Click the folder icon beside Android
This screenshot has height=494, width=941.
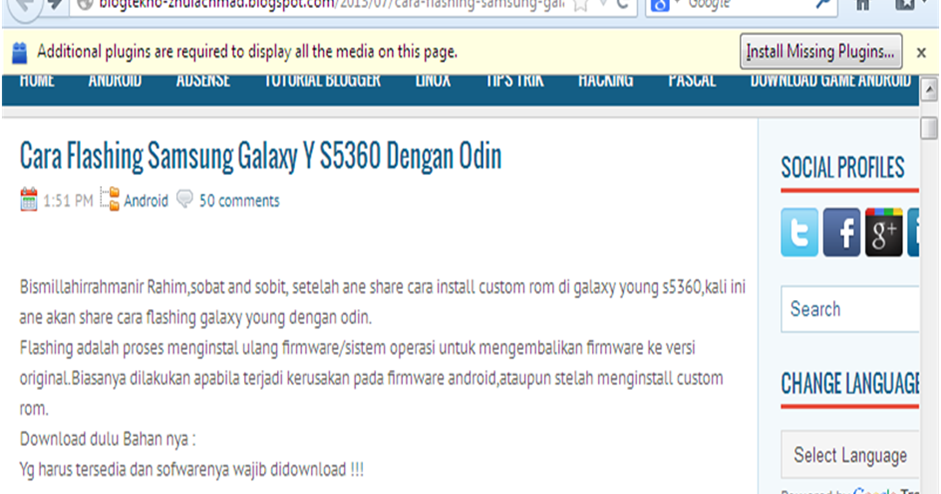tap(110, 199)
